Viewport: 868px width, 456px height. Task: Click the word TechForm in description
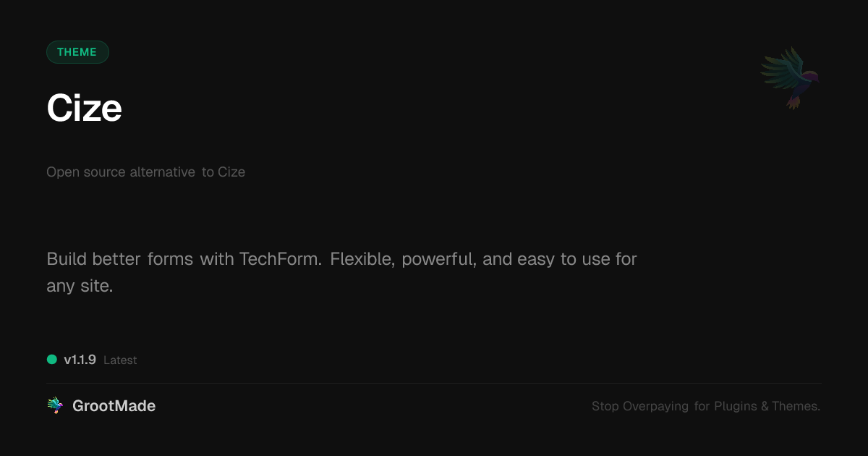[281, 259]
